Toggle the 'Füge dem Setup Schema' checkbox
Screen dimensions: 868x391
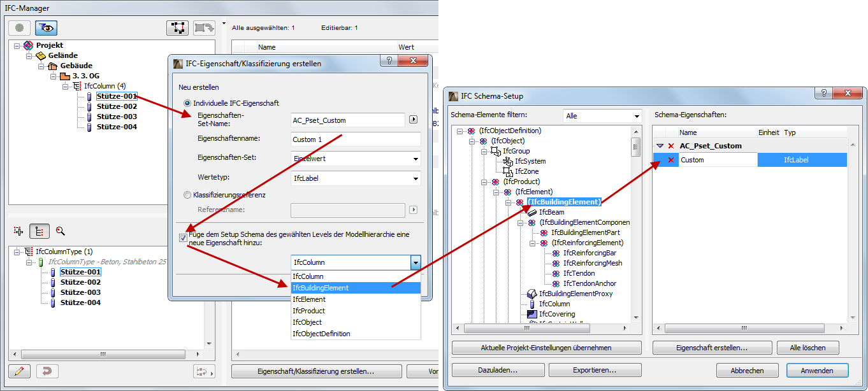[184, 238]
